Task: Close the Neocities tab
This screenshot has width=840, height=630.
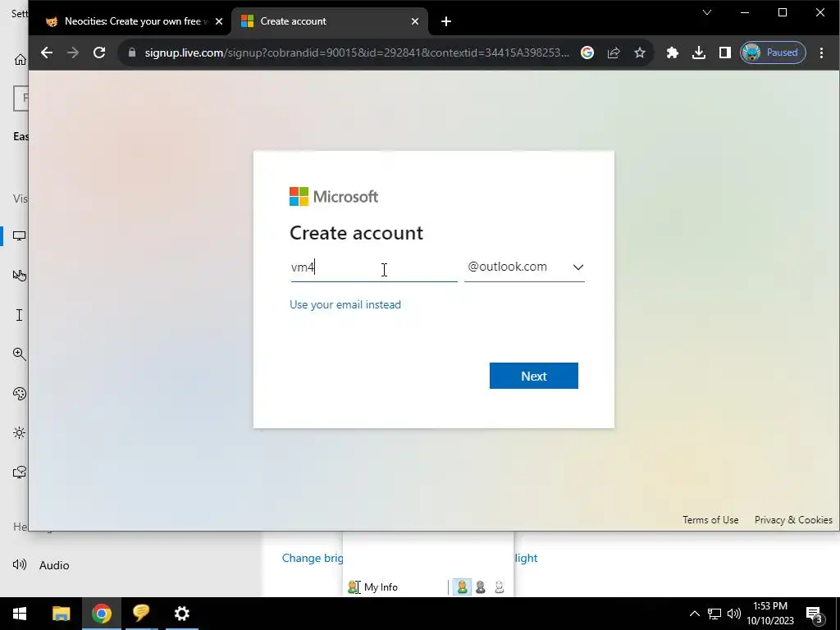Action: point(218,21)
